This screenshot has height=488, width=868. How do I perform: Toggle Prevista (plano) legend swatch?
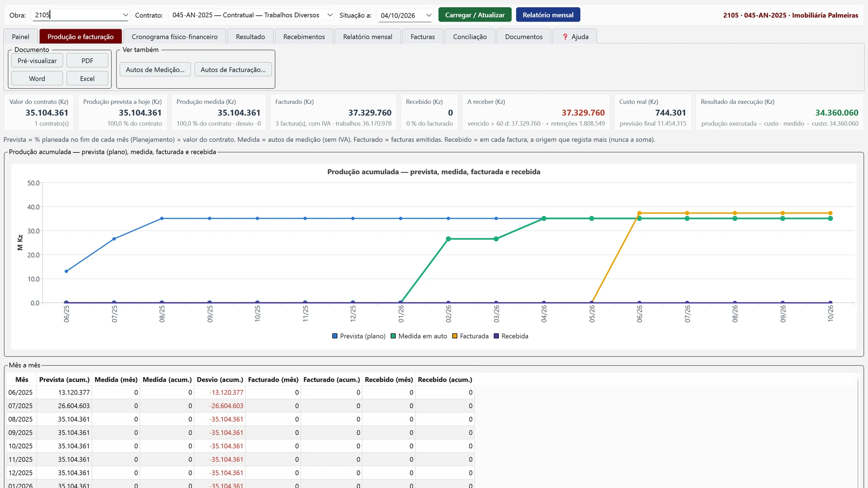coord(335,336)
